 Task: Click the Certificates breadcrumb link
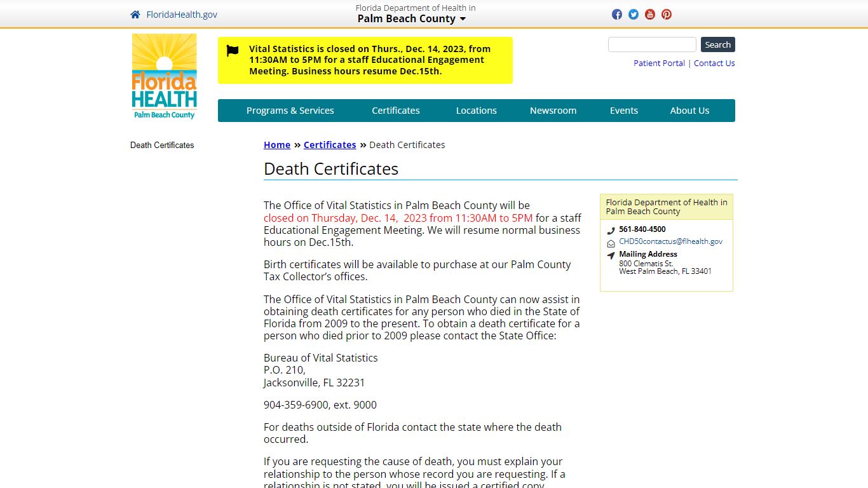[x=330, y=145]
